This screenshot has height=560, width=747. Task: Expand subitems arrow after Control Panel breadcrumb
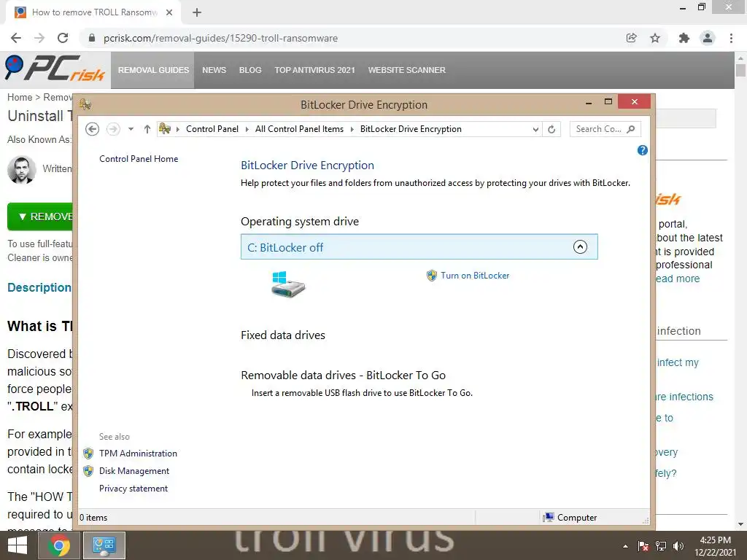coord(247,129)
